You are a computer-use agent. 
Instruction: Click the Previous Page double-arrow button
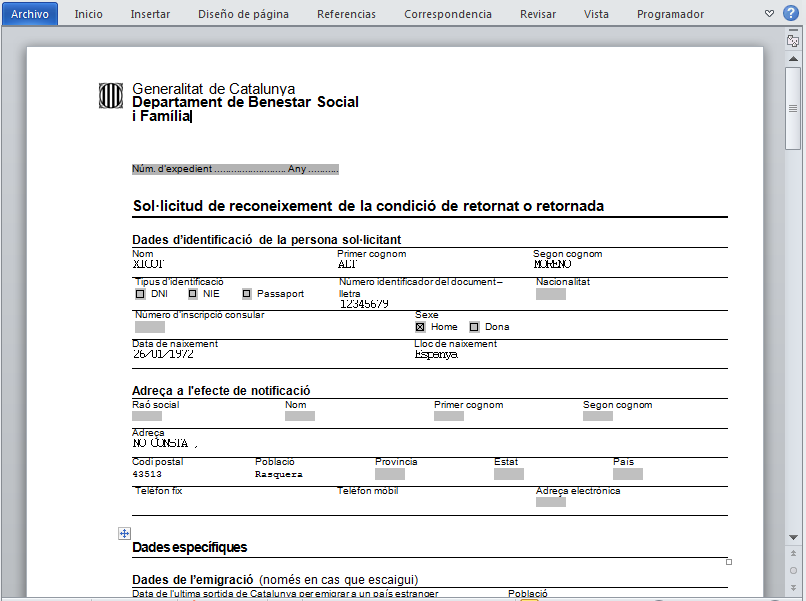pos(793,553)
